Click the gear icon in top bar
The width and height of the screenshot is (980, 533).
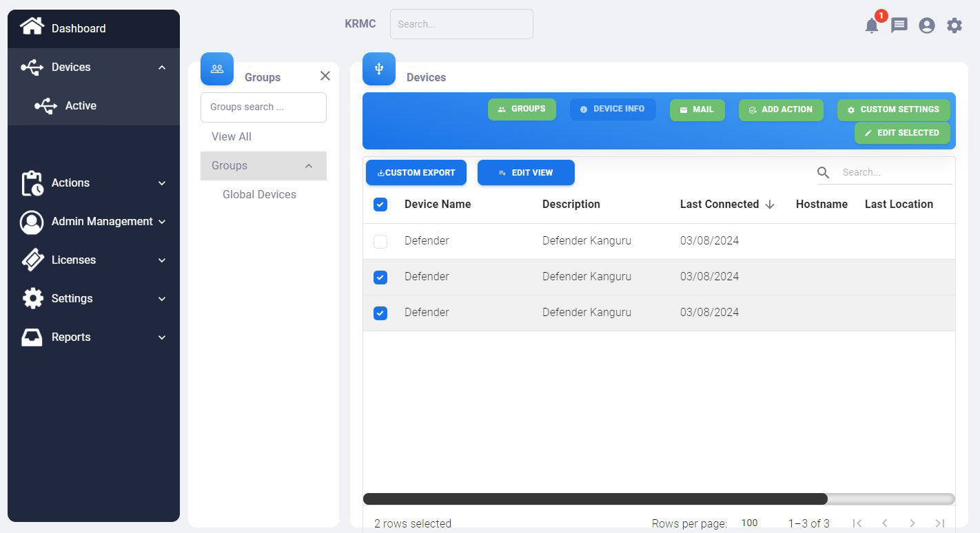(x=955, y=26)
